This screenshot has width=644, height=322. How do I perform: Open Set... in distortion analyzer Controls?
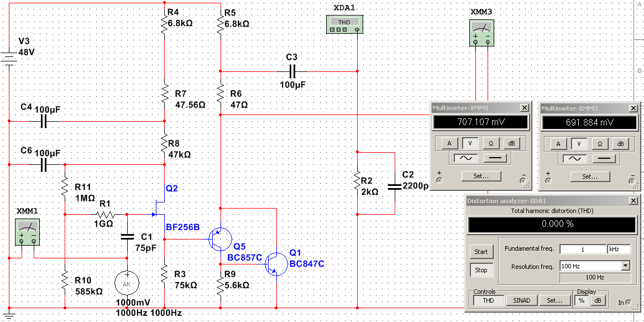click(556, 300)
